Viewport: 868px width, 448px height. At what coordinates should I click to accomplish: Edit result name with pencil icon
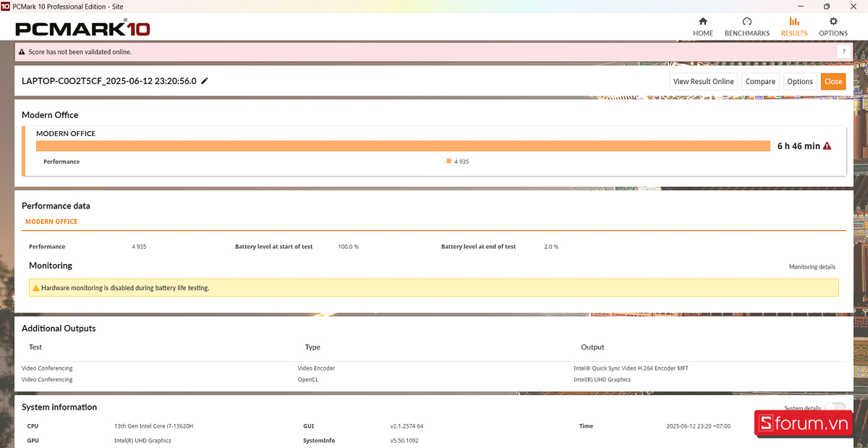click(205, 81)
